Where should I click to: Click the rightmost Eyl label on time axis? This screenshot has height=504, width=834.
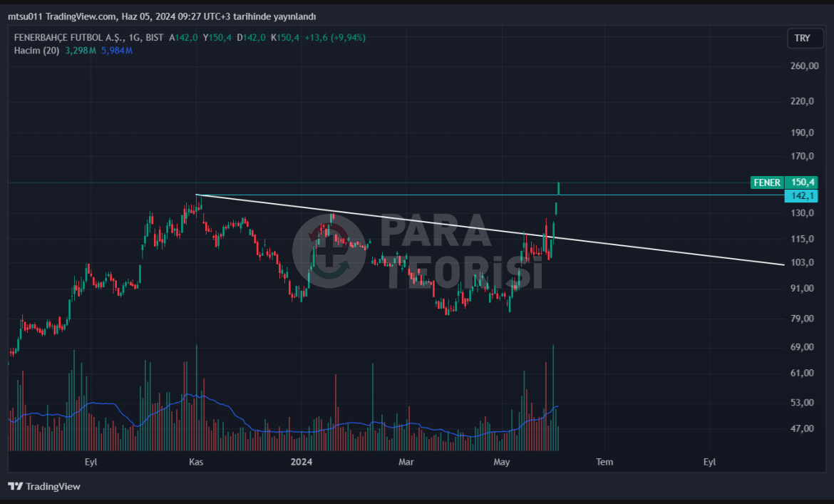click(709, 462)
